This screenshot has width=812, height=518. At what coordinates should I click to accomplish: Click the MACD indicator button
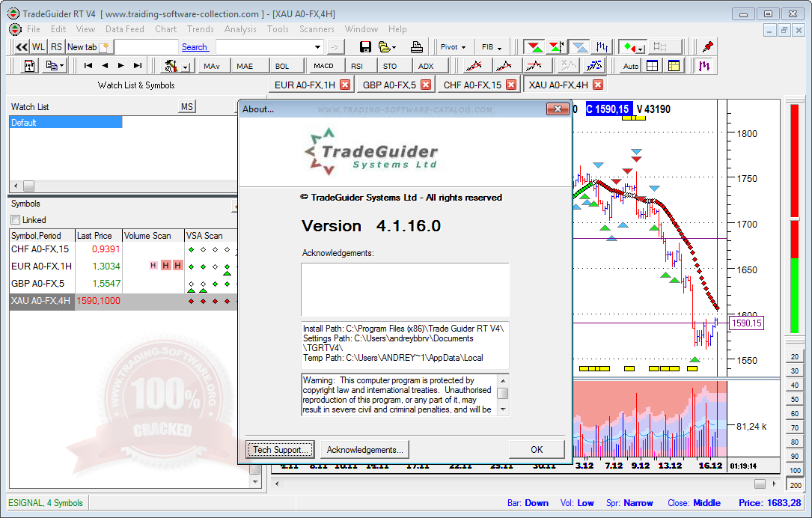[323, 66]
